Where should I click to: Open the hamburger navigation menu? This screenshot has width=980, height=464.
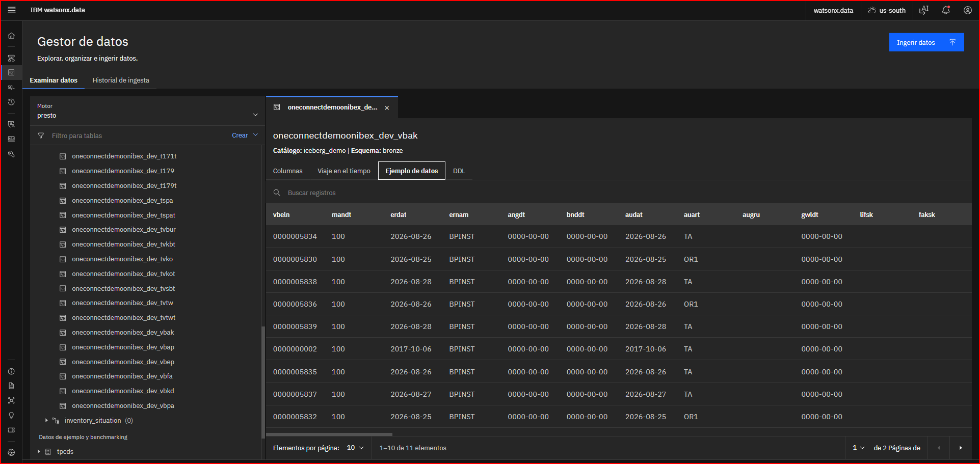tap(11, 10)
